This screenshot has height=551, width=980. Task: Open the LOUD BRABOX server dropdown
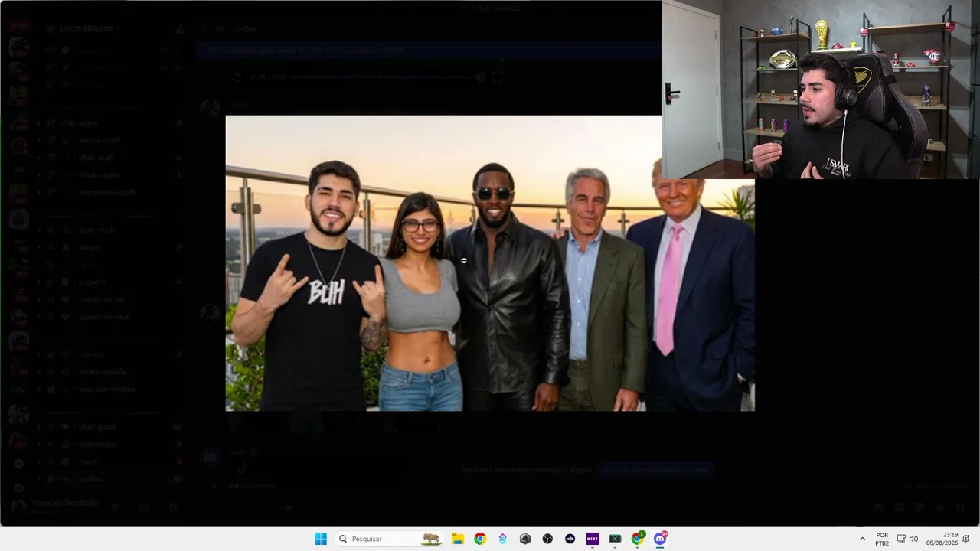tap(90, 29)
